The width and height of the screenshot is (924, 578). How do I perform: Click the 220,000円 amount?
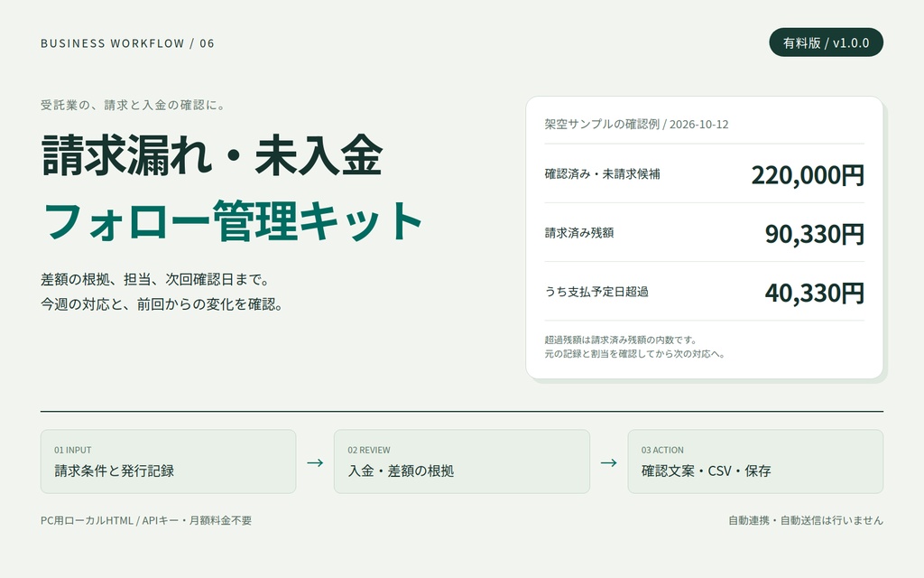click(x=808, y=175)
